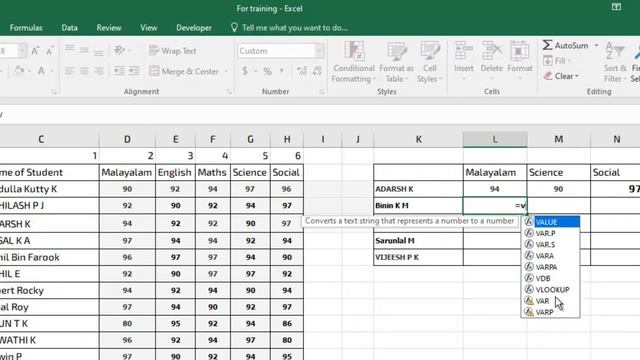Click the cell containing VIJEESH P K
Viewport: 640px width, 360px height.
pos(418,258)
